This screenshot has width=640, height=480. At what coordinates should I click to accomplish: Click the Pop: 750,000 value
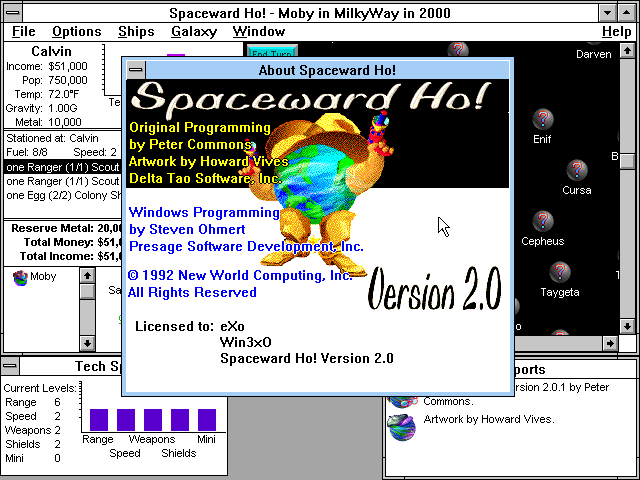68,80
